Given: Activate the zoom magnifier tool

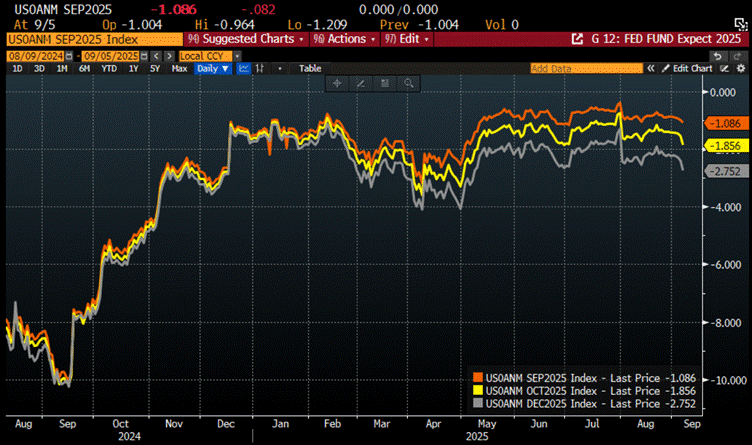Looking at the screenshot, I should pyautogui.click(x=408, y=83).
